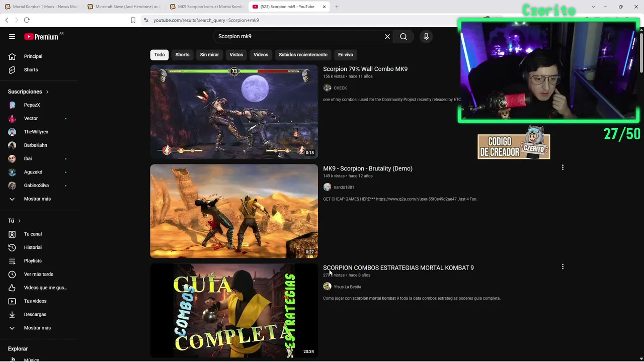Click the browser forward arrow
Image resolution: width=644 pixels, height=362 pixels.
pyautogui.click(x=16, y=20)
